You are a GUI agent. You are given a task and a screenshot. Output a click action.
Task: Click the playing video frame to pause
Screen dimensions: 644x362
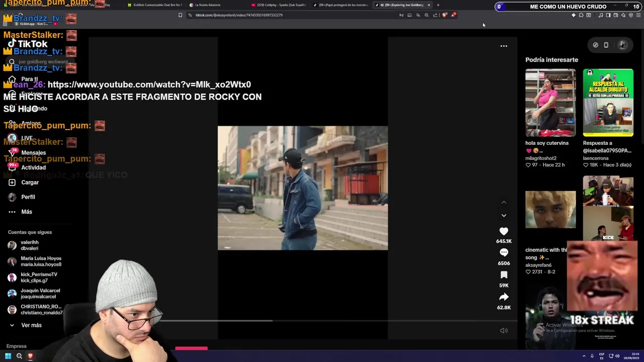pyautogui.click(x=303, y=188)
